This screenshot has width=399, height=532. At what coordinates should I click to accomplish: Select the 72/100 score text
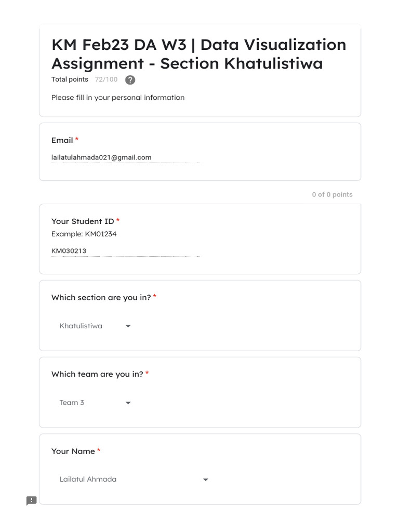pos(106,79)
